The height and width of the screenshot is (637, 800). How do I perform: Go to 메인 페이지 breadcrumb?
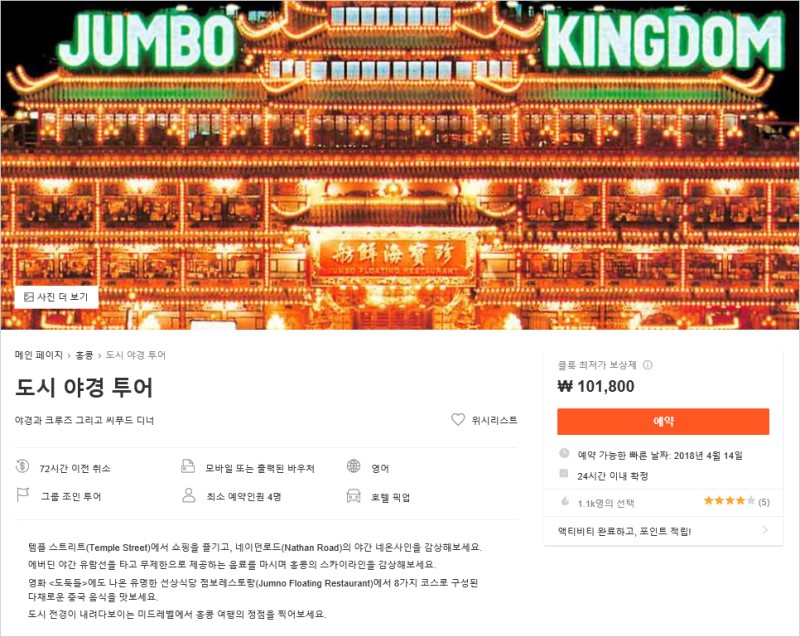pos(38,355)
